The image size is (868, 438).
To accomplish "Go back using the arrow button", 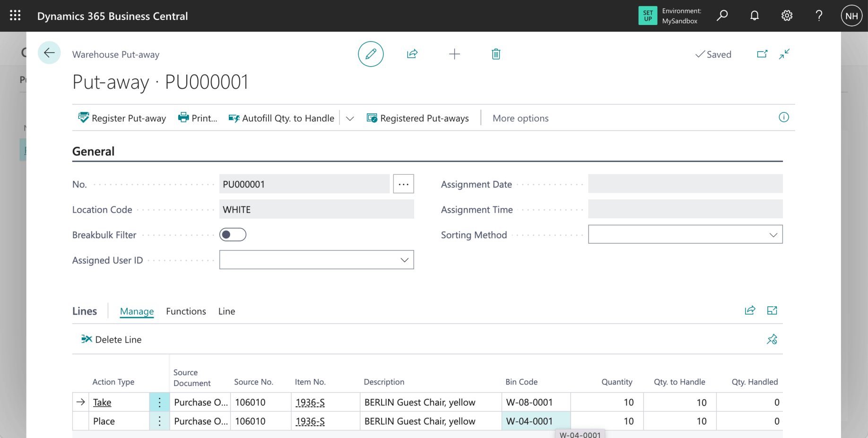I will coord(49,53).
